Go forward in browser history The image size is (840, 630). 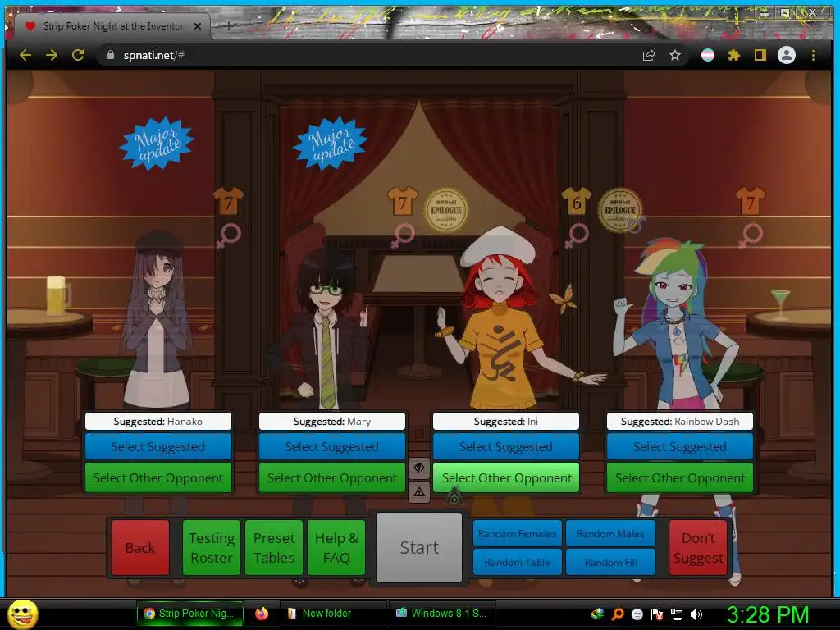click(x=52, y=55)
